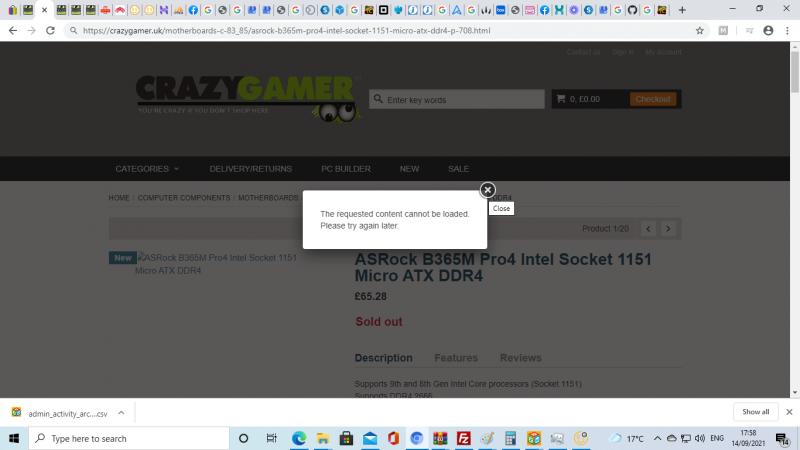Click the broken ASRock product image
The image size is (800, 450).
click(x=216, y=264)
